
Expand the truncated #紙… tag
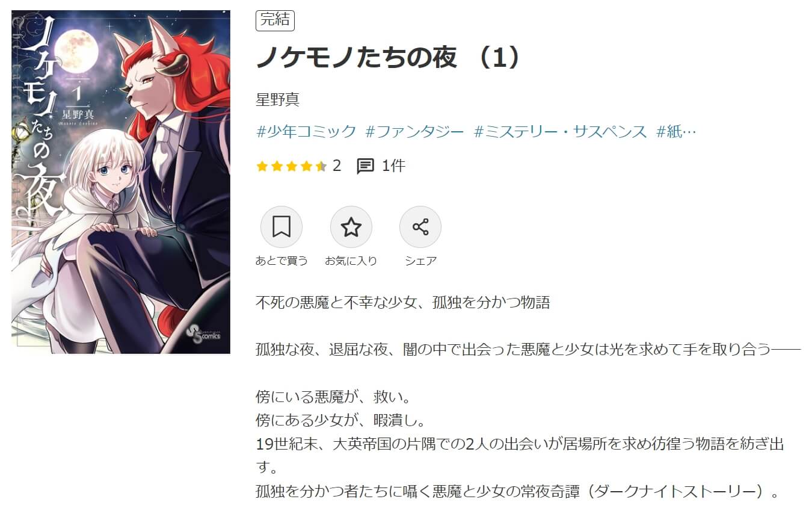tap(677, 132)
